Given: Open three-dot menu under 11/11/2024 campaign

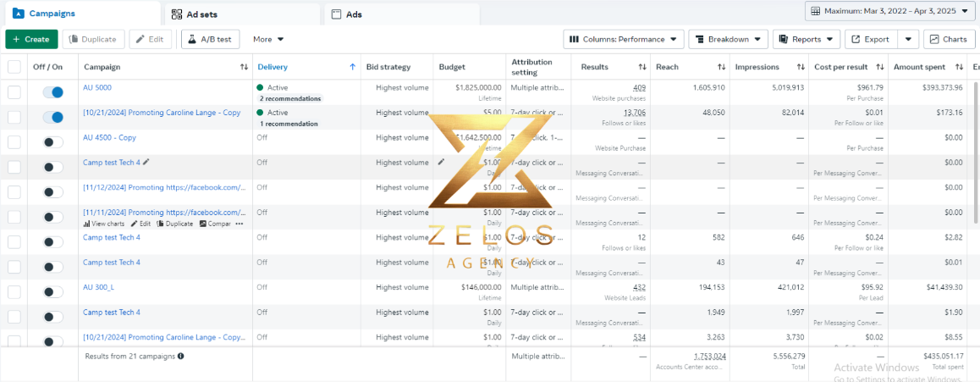Looking at the screenshot, I should point(239,224).
